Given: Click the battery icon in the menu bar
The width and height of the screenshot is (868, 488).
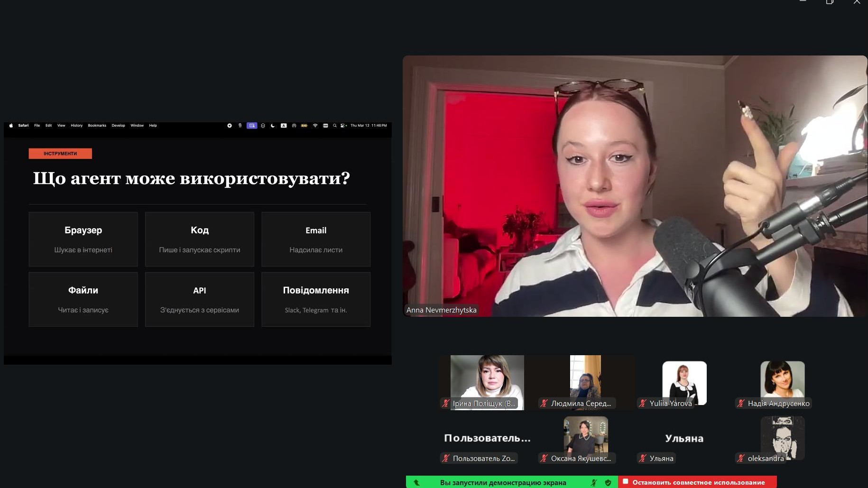Looking at the screenshot, I should point(304,126).
